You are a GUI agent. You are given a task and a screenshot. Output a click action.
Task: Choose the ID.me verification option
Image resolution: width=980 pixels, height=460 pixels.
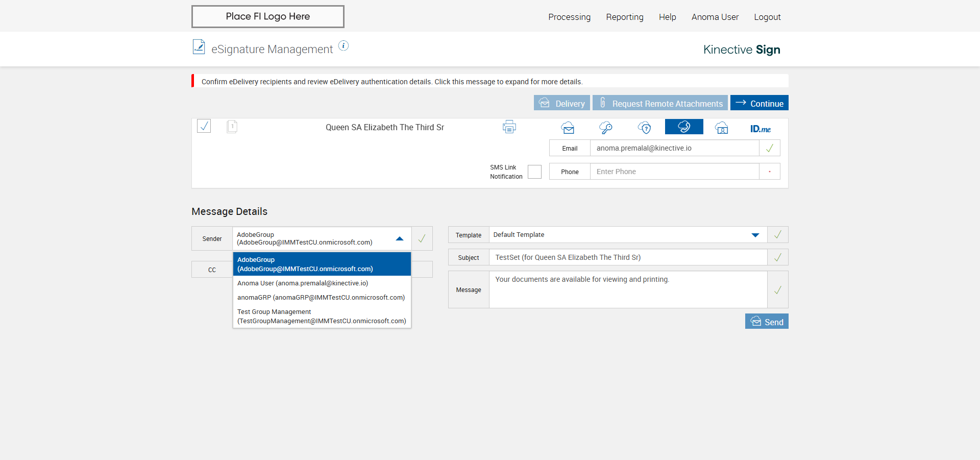(760, 129)
